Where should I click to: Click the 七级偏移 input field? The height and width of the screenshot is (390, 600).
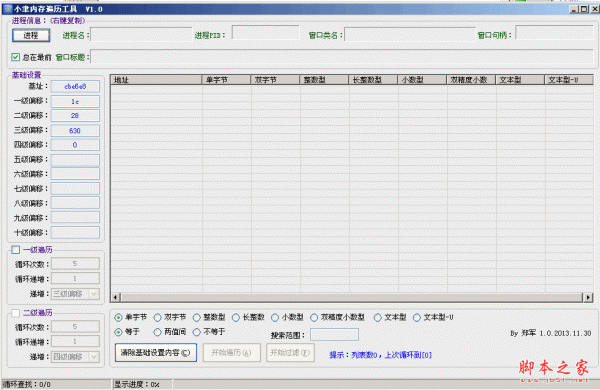pyautogui.click(x=75, y=188)
